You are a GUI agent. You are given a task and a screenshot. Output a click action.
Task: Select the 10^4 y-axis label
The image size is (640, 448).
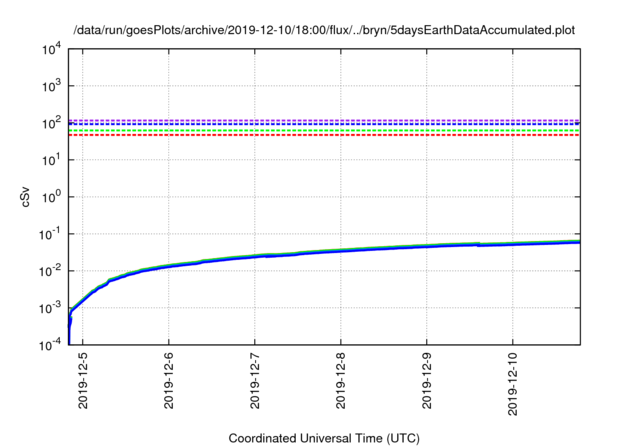point(51,50)
